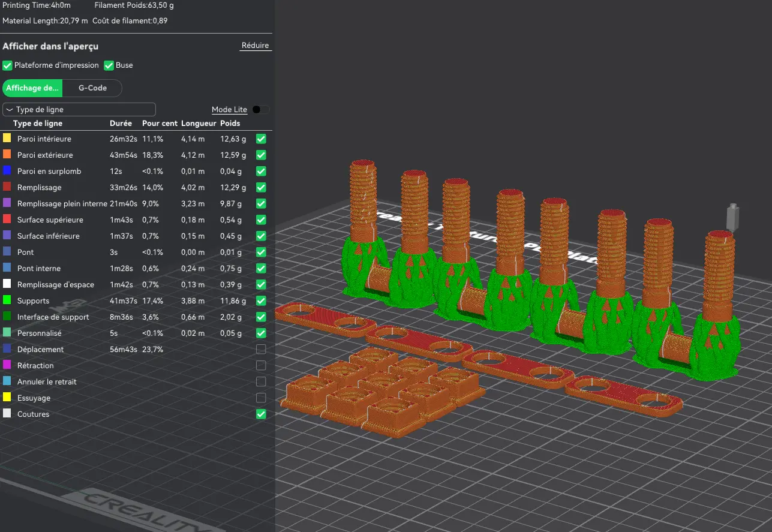Viewport: 772px width, 532px height.
Task: Hide Paroi extérieure lines in preview
Action: point(261,155)
